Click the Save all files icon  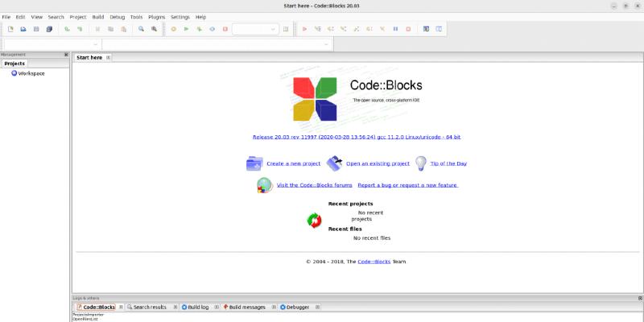49,29
